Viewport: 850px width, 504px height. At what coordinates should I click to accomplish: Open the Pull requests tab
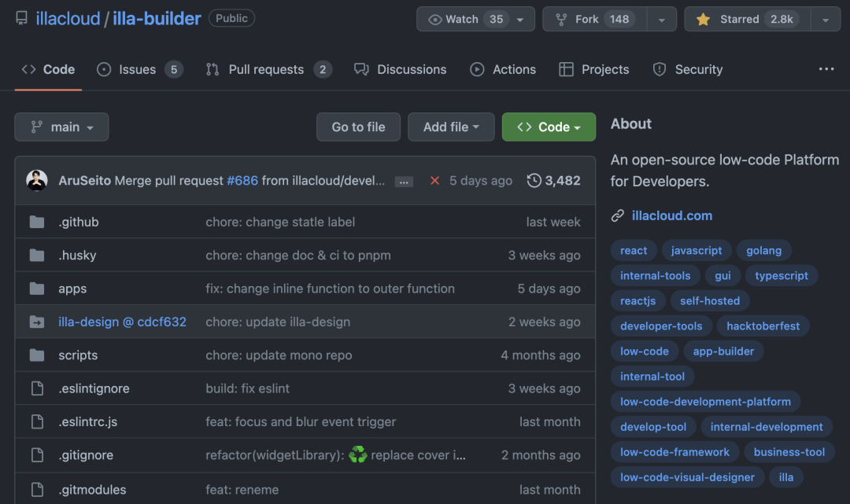[269, 69]
